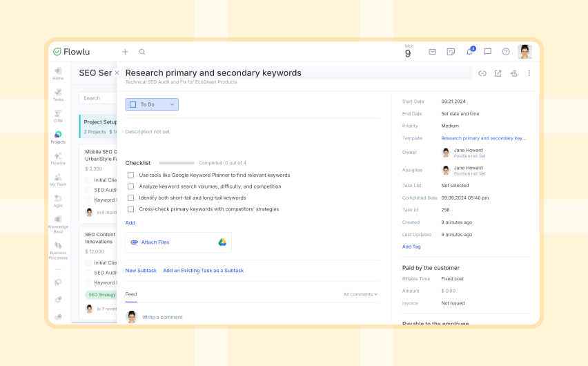Open the All comments filter dropdown
Image resolution: width=588 pixels, height=366 pixels.
360,294
